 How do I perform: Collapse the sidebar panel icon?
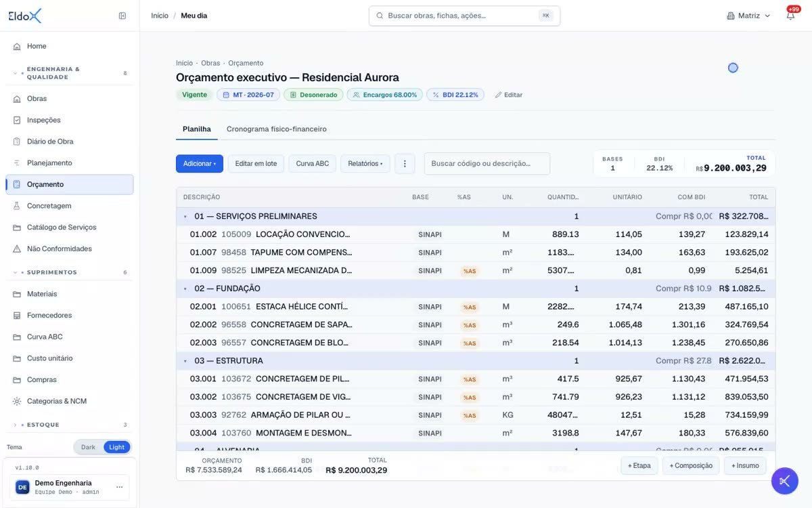coord(122,16)
